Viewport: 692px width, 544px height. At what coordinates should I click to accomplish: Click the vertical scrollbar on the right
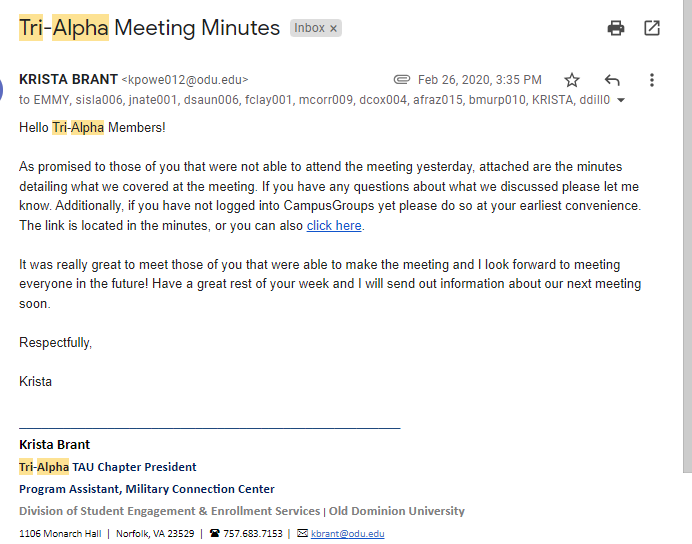pyautogui.click(x=687, y=236)
